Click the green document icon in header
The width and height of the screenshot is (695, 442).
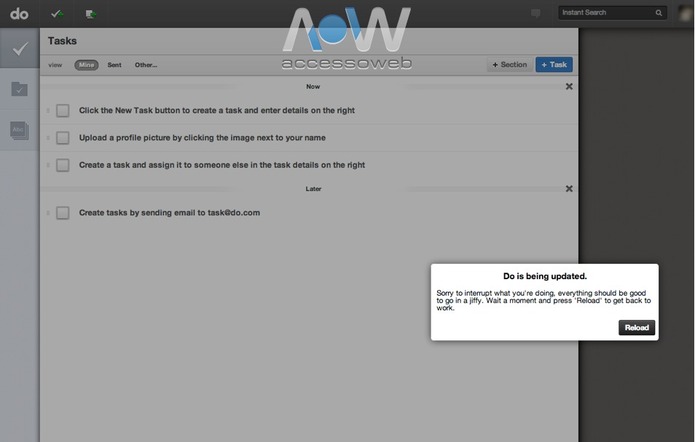click(x=92, y=14)
